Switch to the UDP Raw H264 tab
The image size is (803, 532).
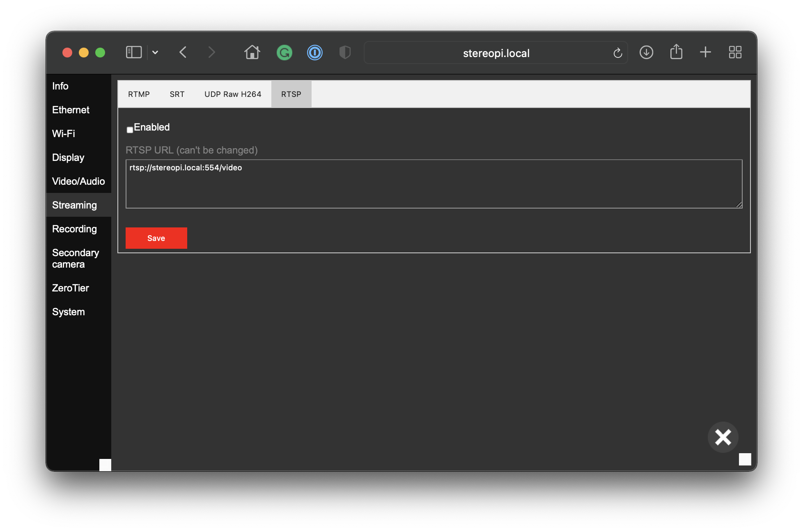point(233,94)
